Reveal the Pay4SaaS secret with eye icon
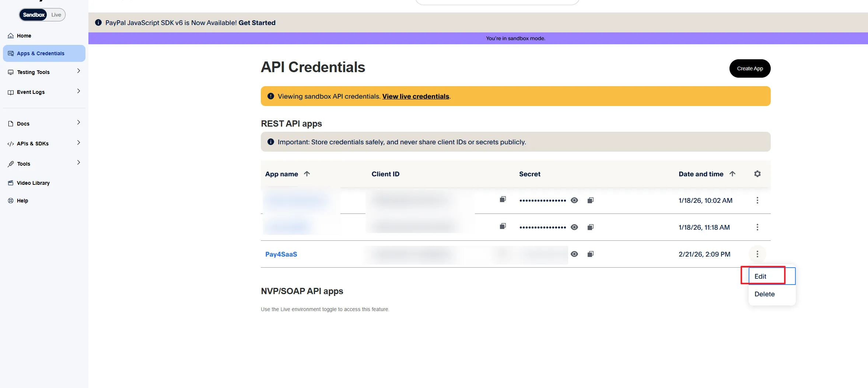The width and height of the screenshot is (868, 388). [574, 254]
